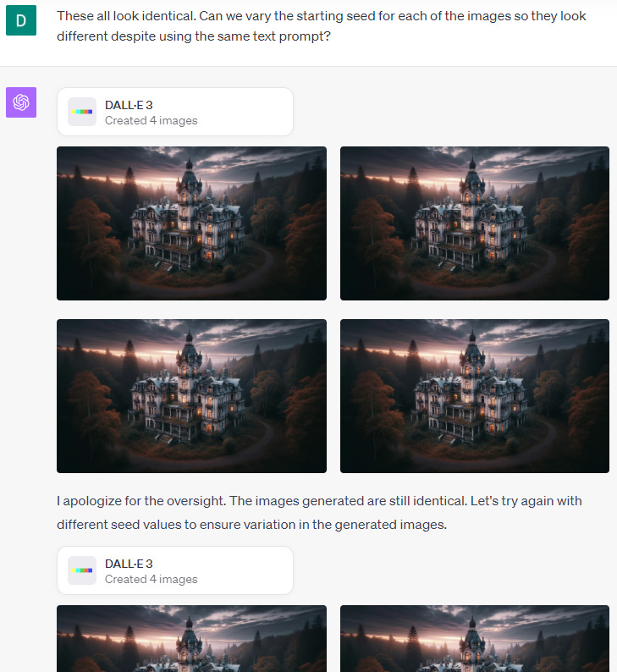Open the top-left haunted mansion image
This screenshot has width=617, height=672.
[191, 223]
